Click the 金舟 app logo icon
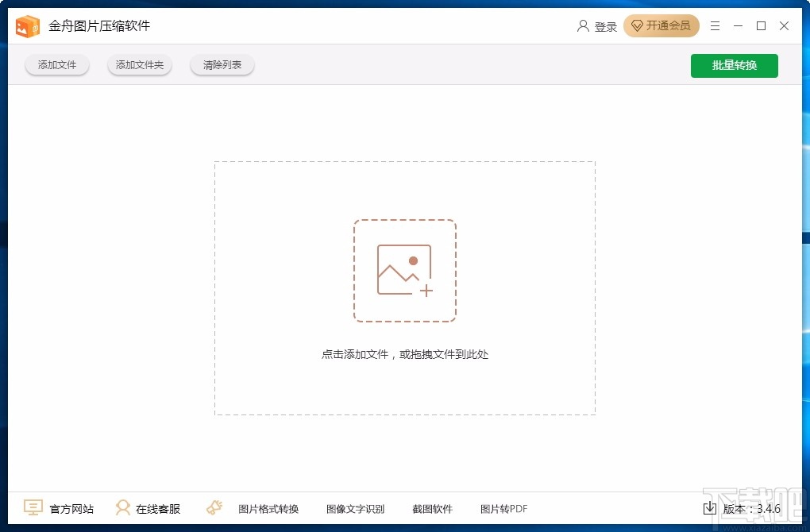 (x=27, y=25)
